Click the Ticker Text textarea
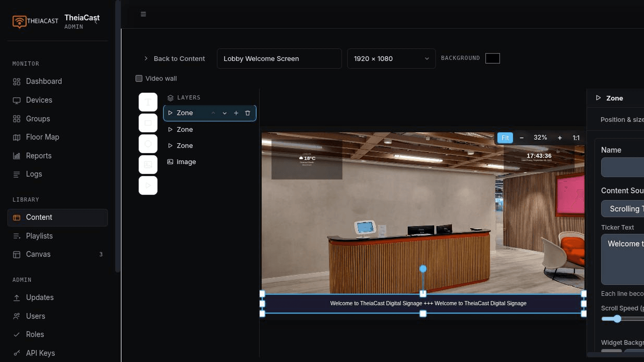Screen dimensions: 644x362 pyautogui.click(x=623, y=259)
